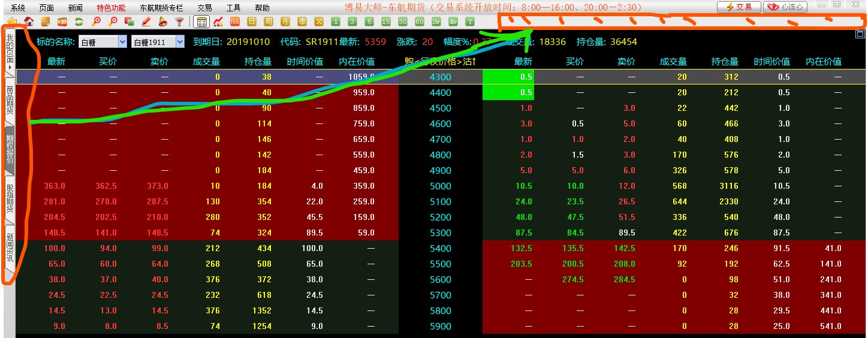868x338 pixels.
Task: Expand the 白糖1911 contract dropdown
Action: coord(180,42)
